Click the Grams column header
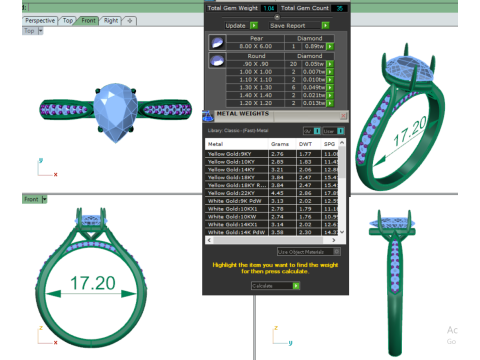Image resolution: width=480 pixels, height=360 pixels. coord(281,144)
